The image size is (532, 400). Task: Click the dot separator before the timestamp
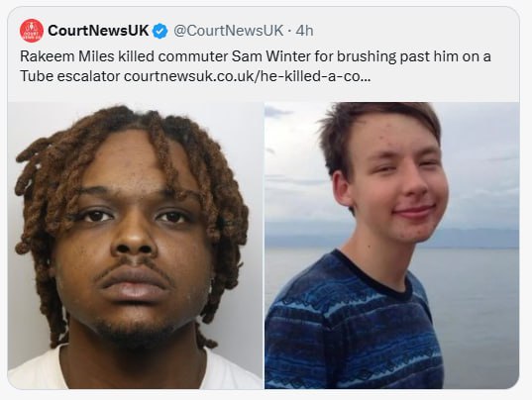point(289,31)
